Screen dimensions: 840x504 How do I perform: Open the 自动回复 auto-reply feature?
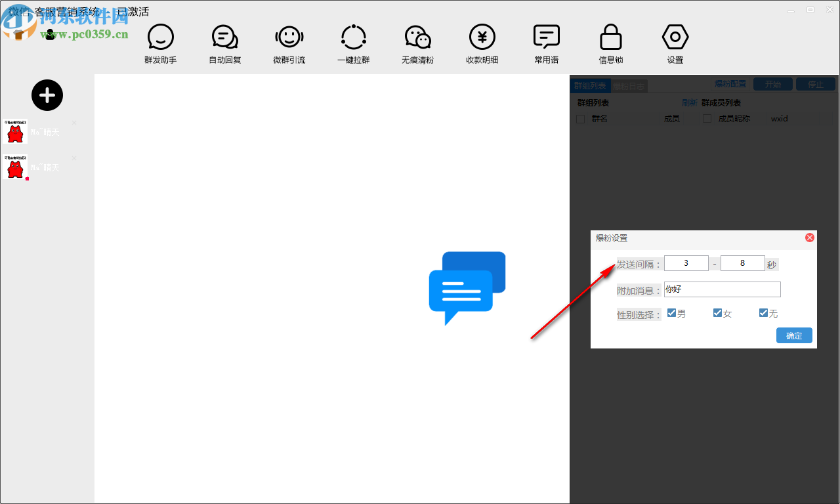pos(224,38)
